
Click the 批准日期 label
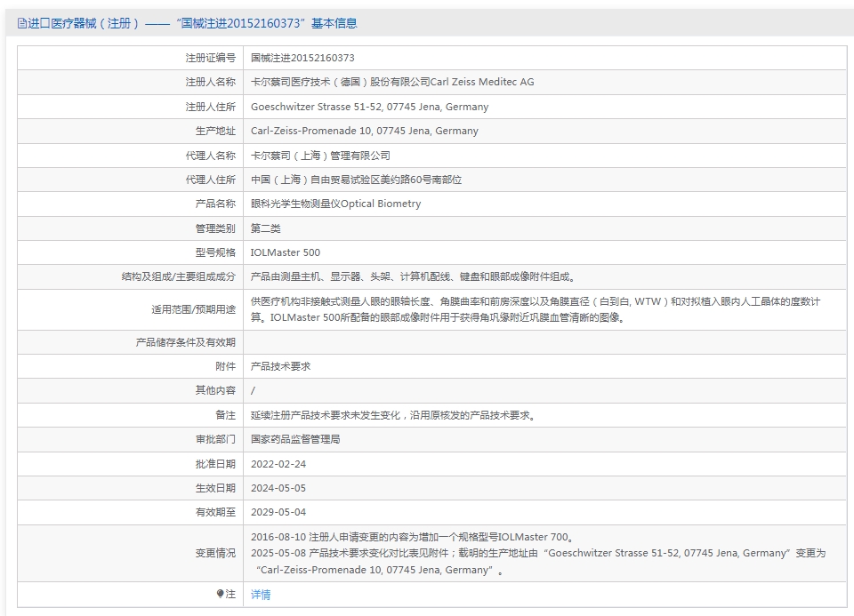[215, 464]
